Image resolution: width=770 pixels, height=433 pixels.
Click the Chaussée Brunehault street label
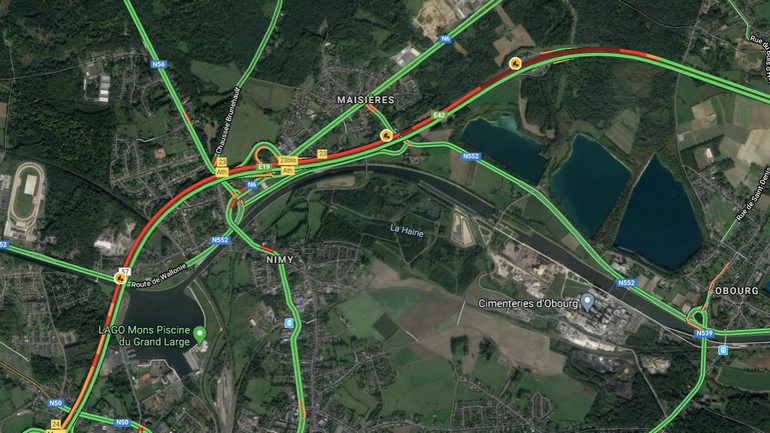(x=227, y=120)
